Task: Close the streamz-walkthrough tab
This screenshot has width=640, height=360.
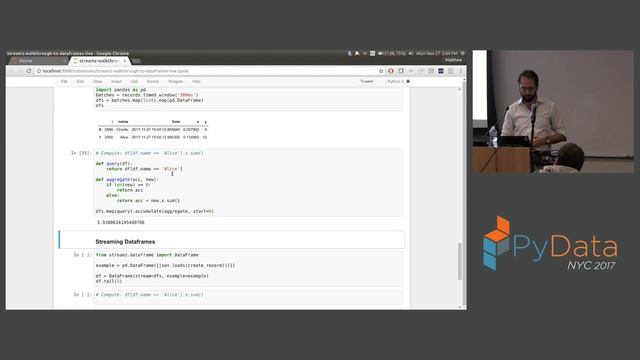Action: [x=125, y=61]
